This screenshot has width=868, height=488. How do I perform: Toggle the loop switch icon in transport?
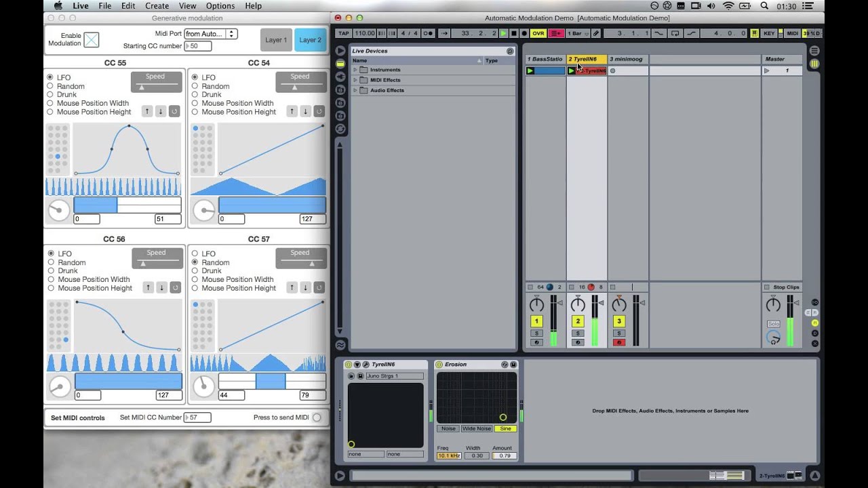pos(675,33)
